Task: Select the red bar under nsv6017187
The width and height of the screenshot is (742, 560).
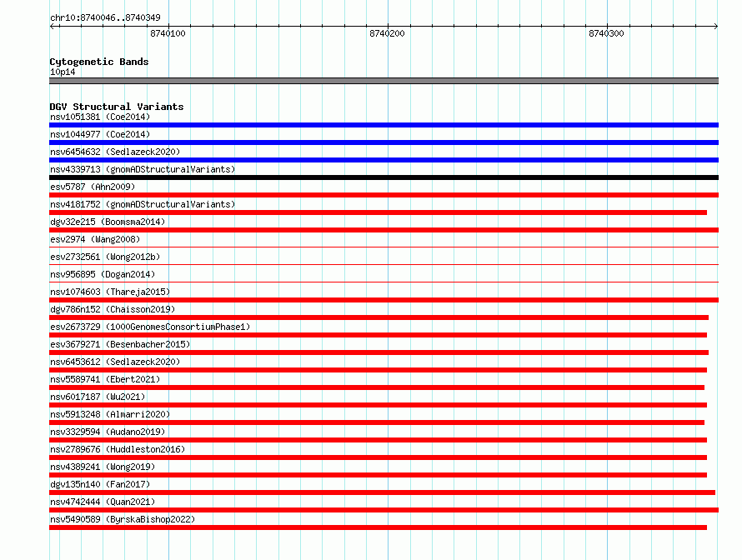Action: pos(379,405)
